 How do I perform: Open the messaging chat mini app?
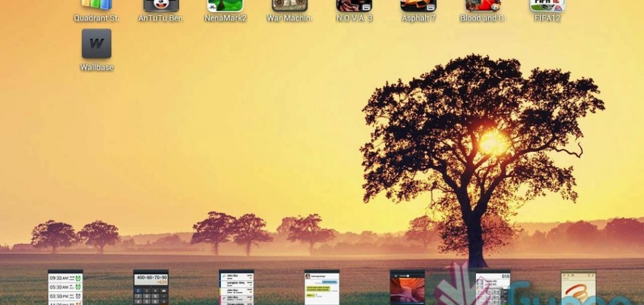click(x=322, y=288)
